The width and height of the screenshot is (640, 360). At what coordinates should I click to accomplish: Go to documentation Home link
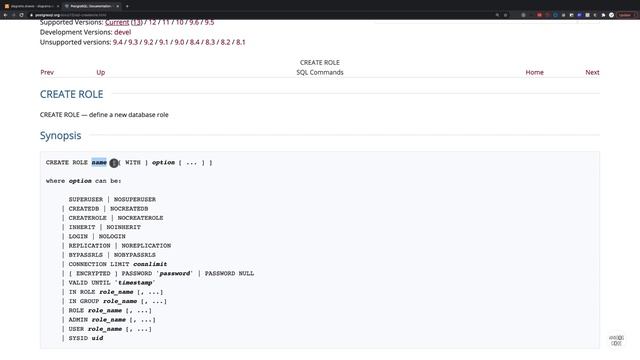point(534,72)
